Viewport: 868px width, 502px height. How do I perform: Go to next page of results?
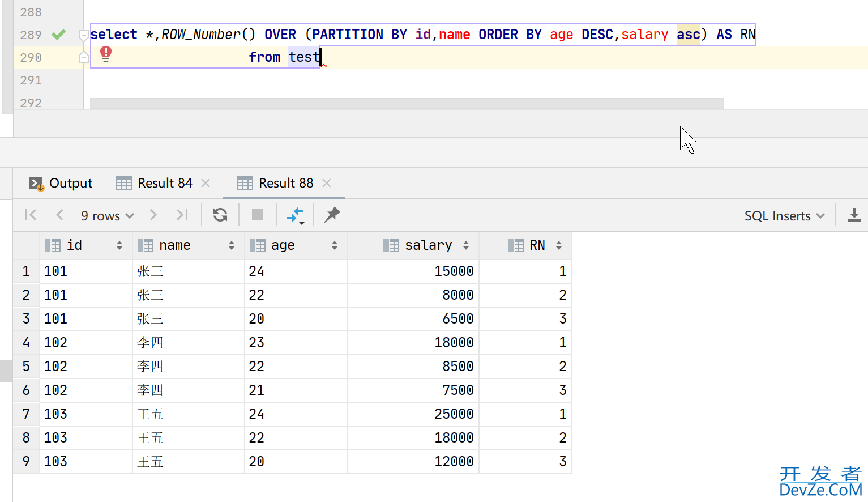click(153, 215)
